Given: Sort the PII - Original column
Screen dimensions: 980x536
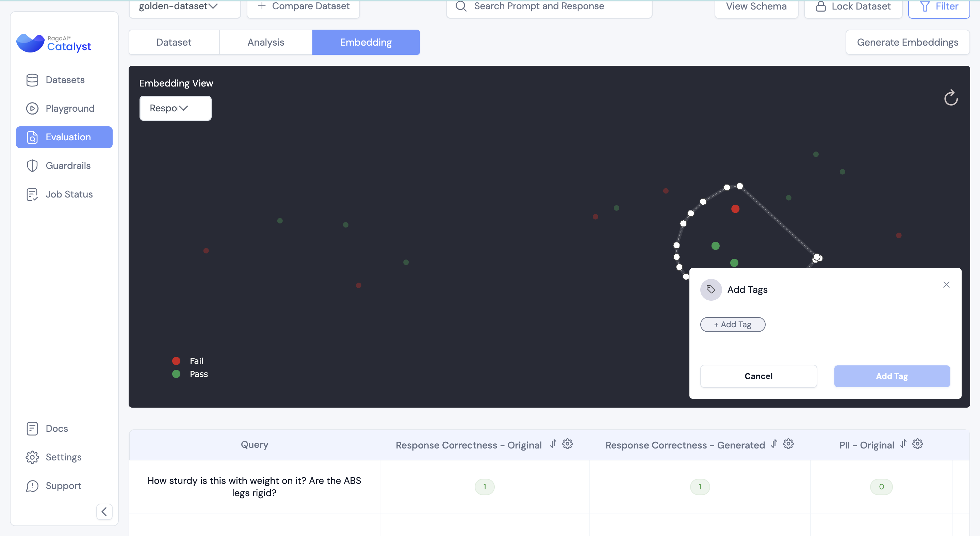Looking at the screenshot, I should pos(903,444).
